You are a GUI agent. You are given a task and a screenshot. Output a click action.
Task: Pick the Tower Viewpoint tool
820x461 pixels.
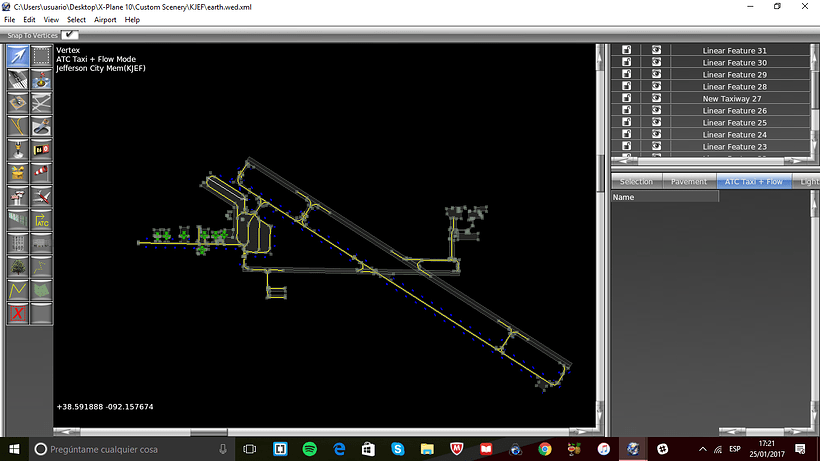click(x=18, y=197)
